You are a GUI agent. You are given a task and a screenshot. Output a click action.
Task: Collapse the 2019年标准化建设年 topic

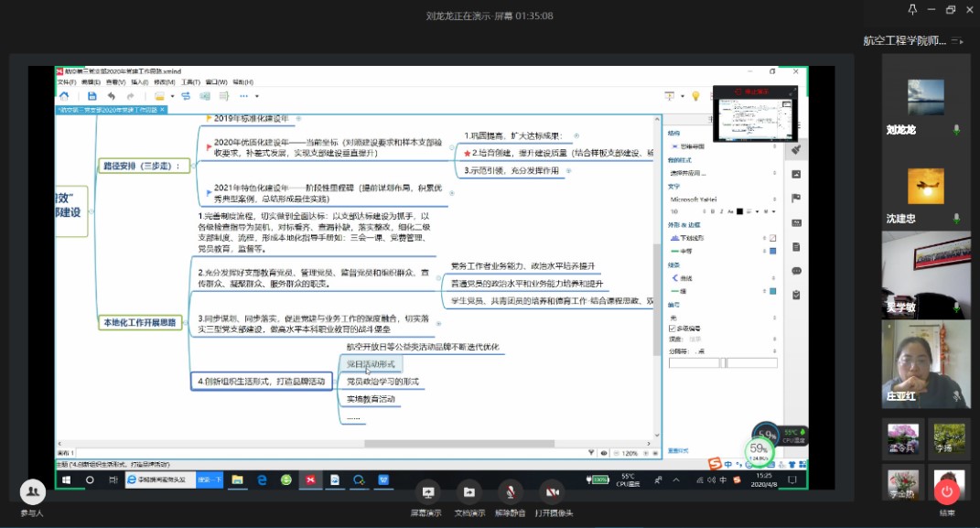click(299, 118)
